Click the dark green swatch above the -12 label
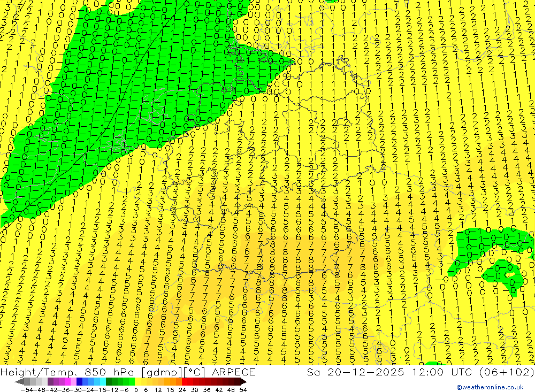Screen dimensions: 535x392 coord(109,382)
